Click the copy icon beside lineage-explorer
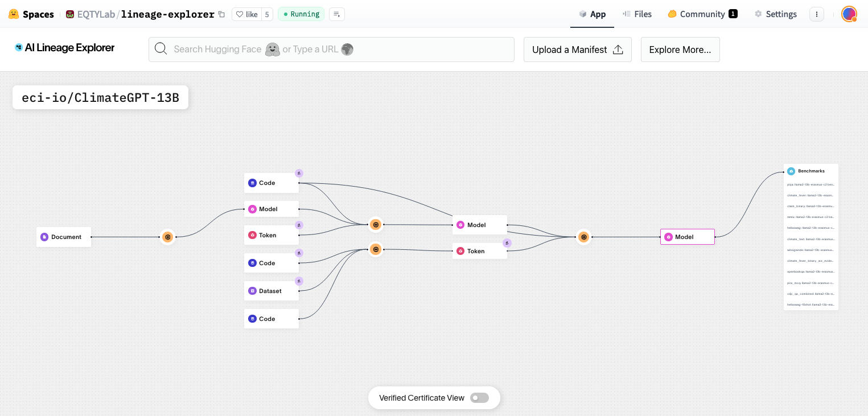Image resolution: width=868 pixels, height=416 pixels. tap(221, 14)
